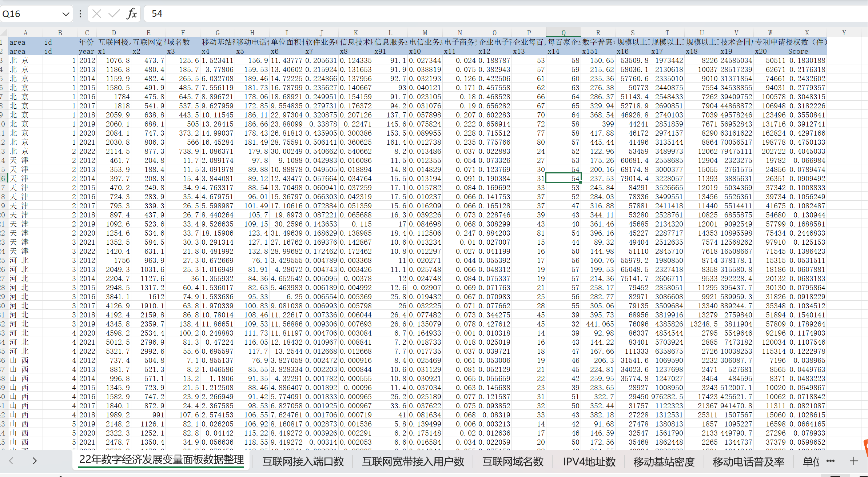Open the 互联网域名数 sheet tab

[x=513, y=461]
